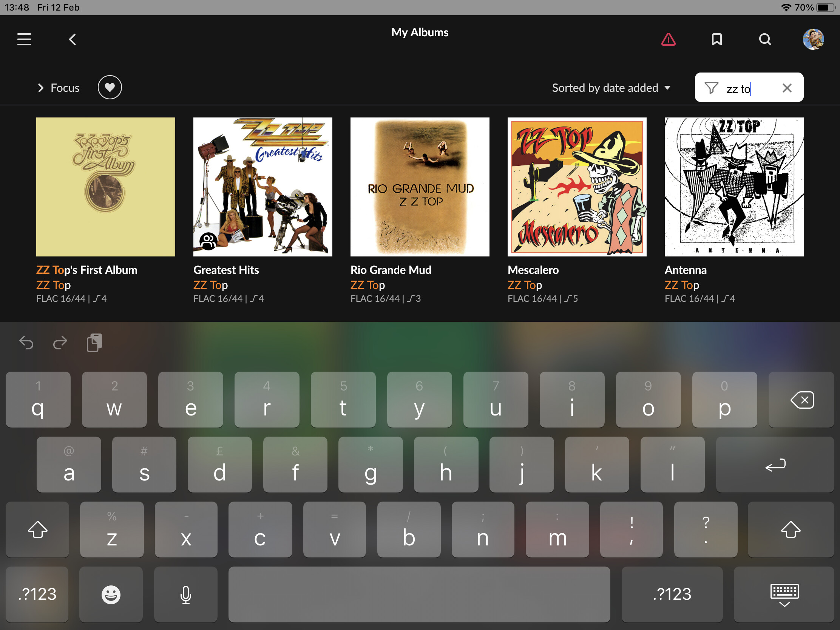Open the Antenna album cover
Viewport: 840px width, 630px height.
733,187
